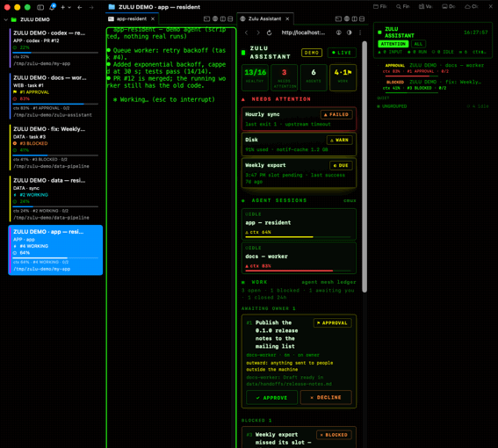Screen dimensions: 498x448
Task: Click the split-down icon in the app-resident pane
Action: coord(230,18)
